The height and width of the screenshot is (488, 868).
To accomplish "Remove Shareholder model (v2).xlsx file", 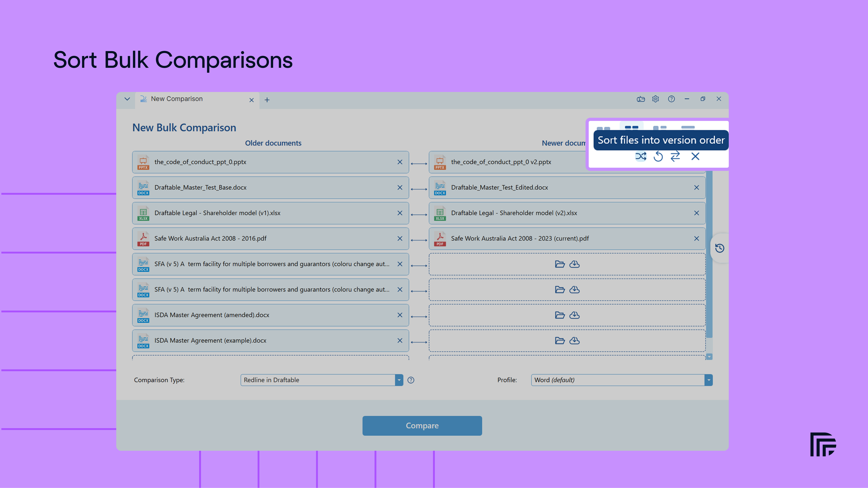I will coord(696,213).
